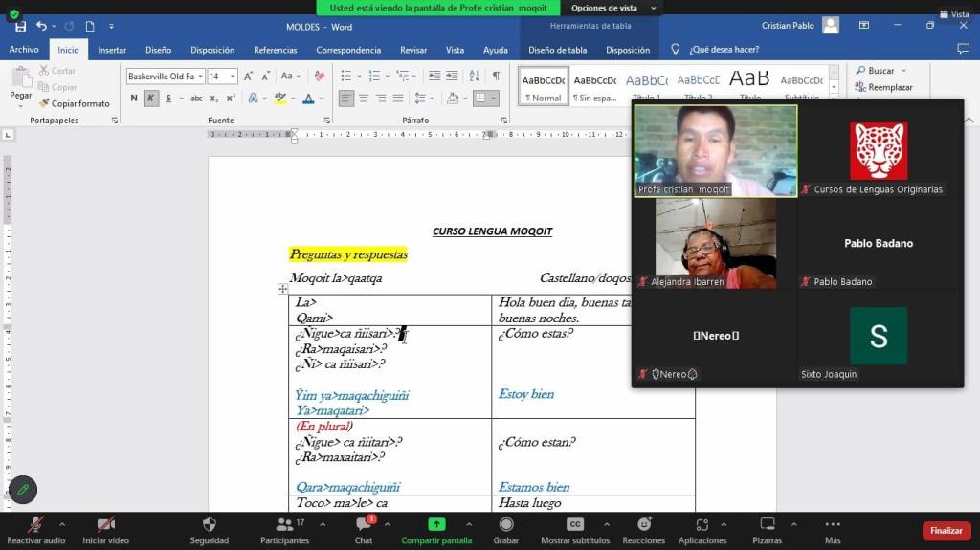Expand the font name dropdown

click(x=199, y=77)
